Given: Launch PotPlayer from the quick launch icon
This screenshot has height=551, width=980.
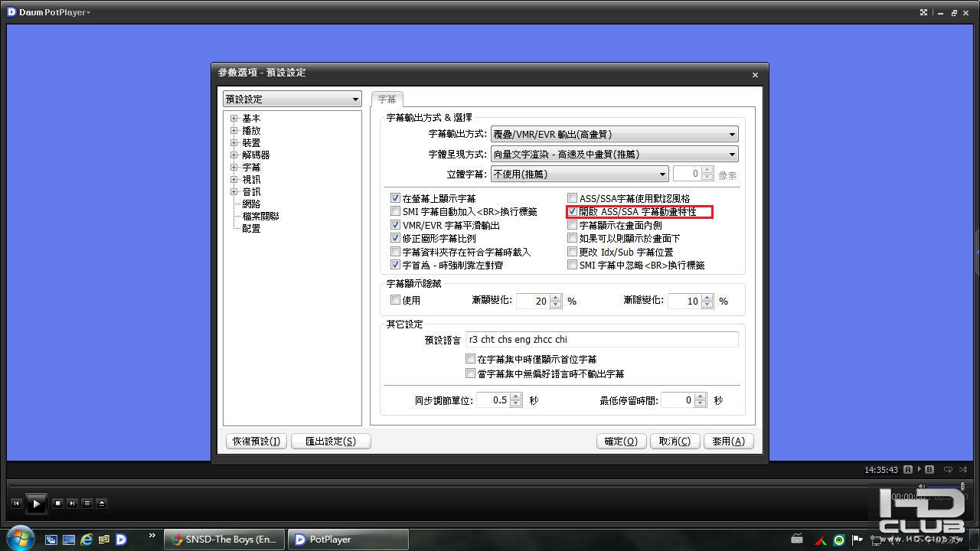Looking at the screenshot, I should 121,540.
